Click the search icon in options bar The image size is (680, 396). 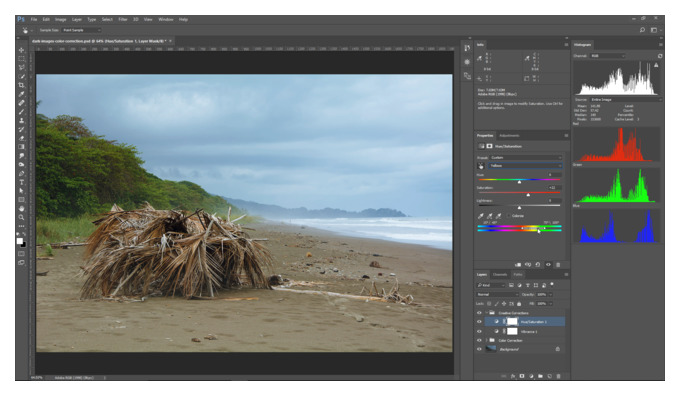coord(642,30)
